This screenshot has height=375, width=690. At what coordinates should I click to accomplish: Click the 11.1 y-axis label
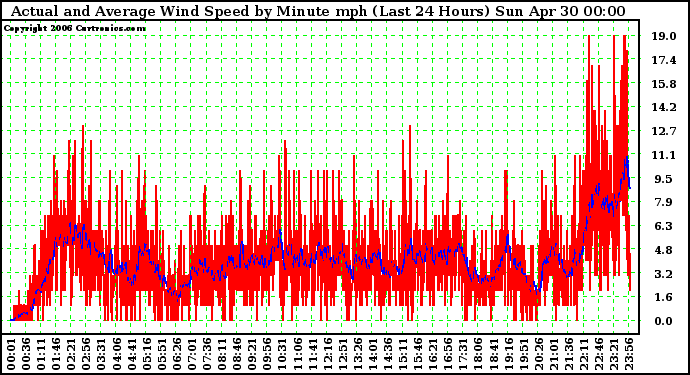664,154
